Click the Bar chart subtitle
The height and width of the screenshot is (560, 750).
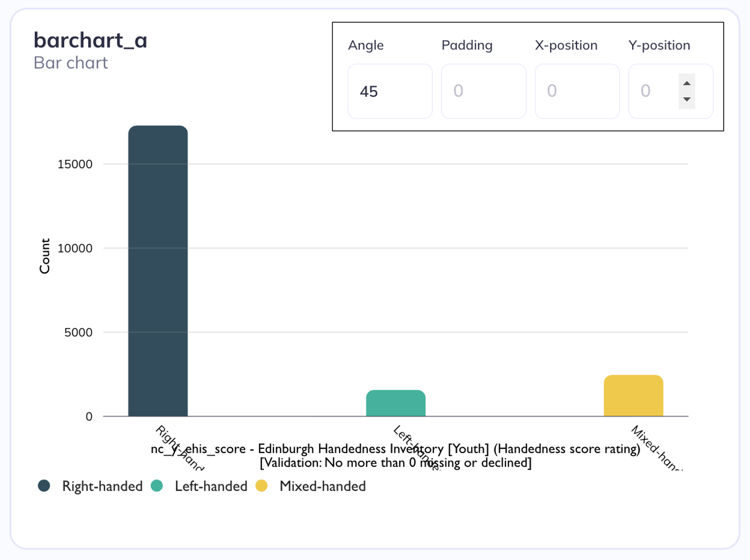[x=70, y=63]
